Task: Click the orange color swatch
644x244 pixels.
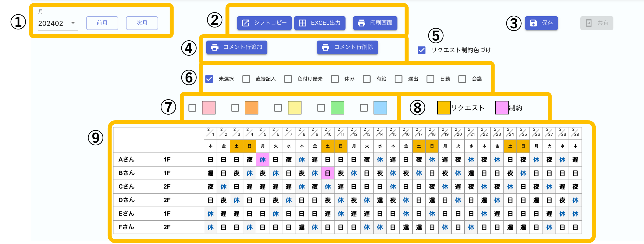Action: (251, 108)
